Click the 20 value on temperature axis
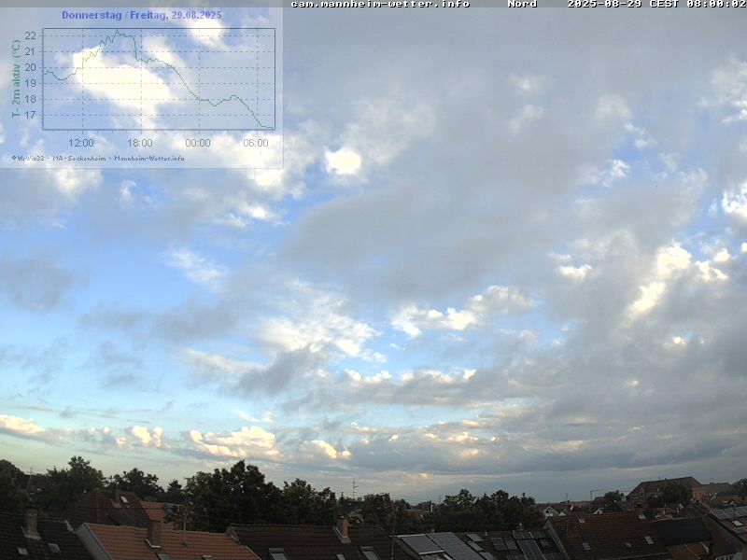Screen dimensions: 747x560 pos(31,67)
